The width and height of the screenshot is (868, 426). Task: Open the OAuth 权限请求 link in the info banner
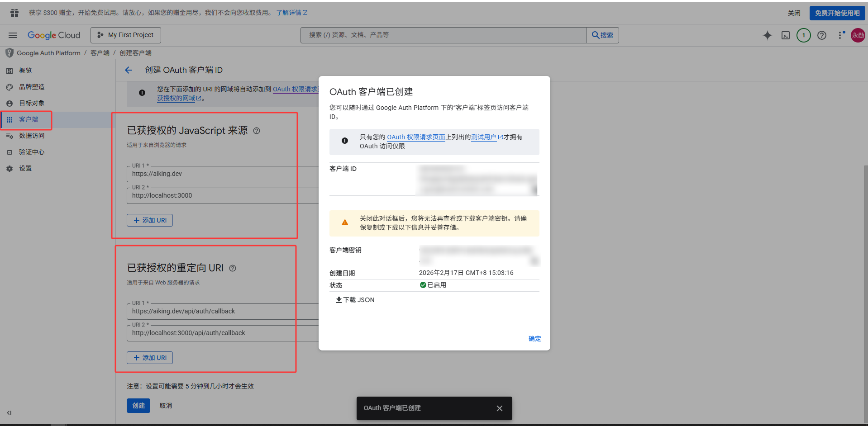point(296,89)
